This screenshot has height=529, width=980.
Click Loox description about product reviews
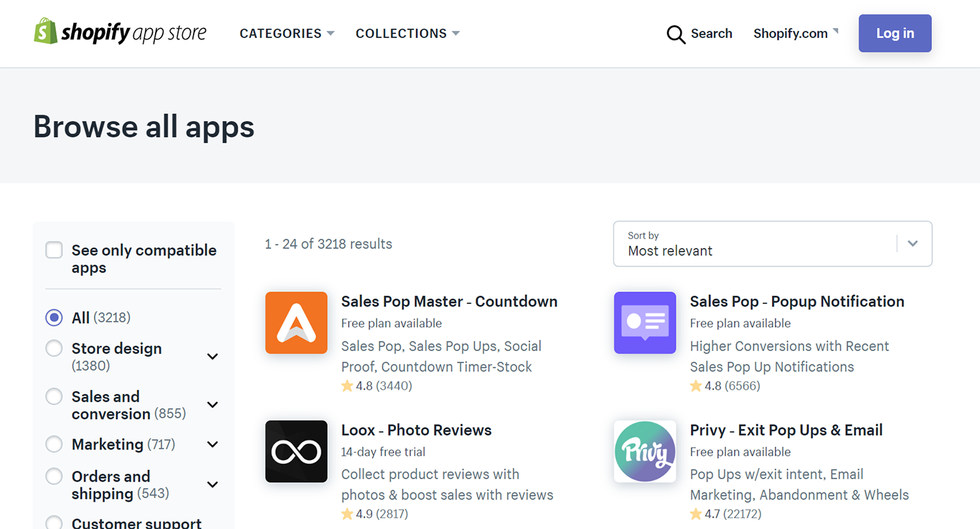pos(448,484)
